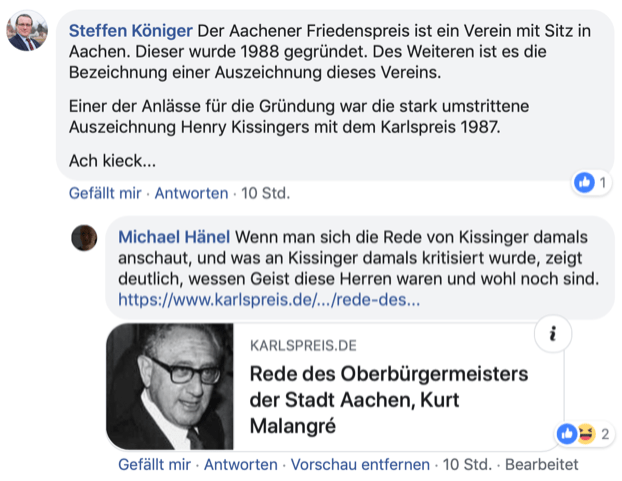Like Michael Hänel's reply via 'Gefällt mir'
This screenshot has width=622, height=481.
pyautogui.click(x=154, y=465)
